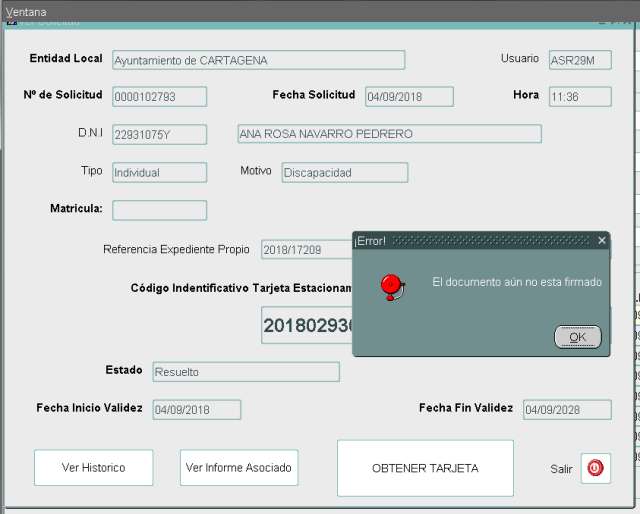Close the ¡Error! dialog with X
This screenshot has height=514, width=640.
coord(601,241)
